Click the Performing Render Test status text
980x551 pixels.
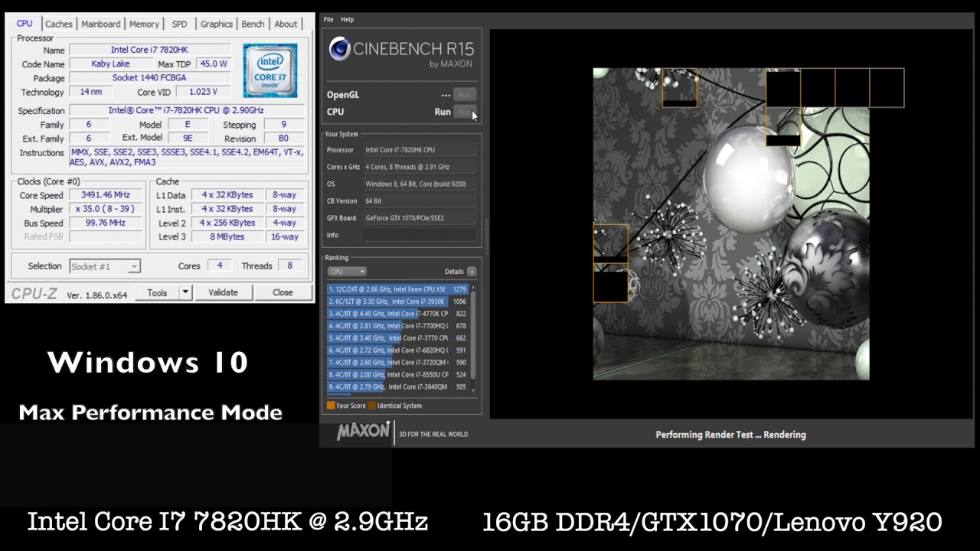coord(730,435)
